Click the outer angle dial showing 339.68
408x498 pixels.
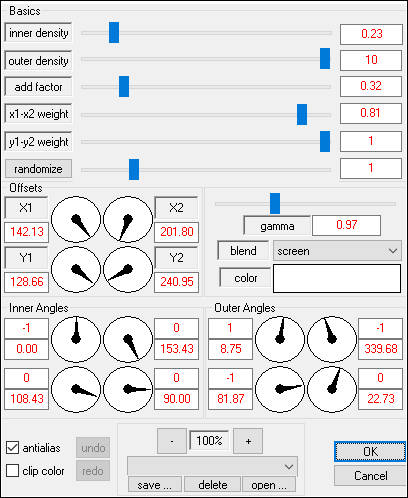tap(332, 339)
